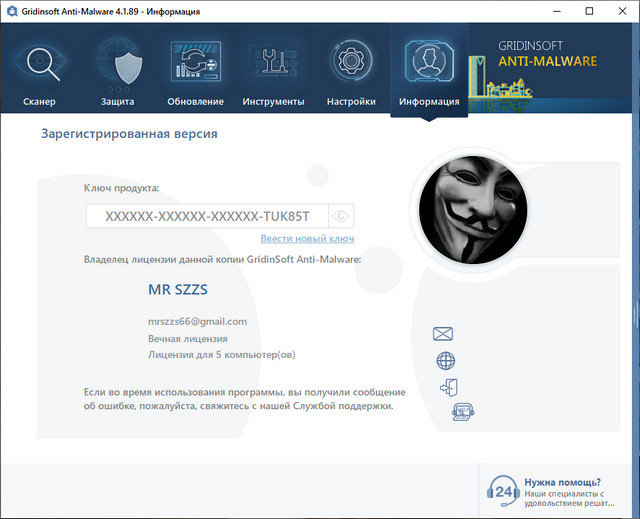
Task: Click the email mrszzs66@gmail.com
Action: (198, 322)
